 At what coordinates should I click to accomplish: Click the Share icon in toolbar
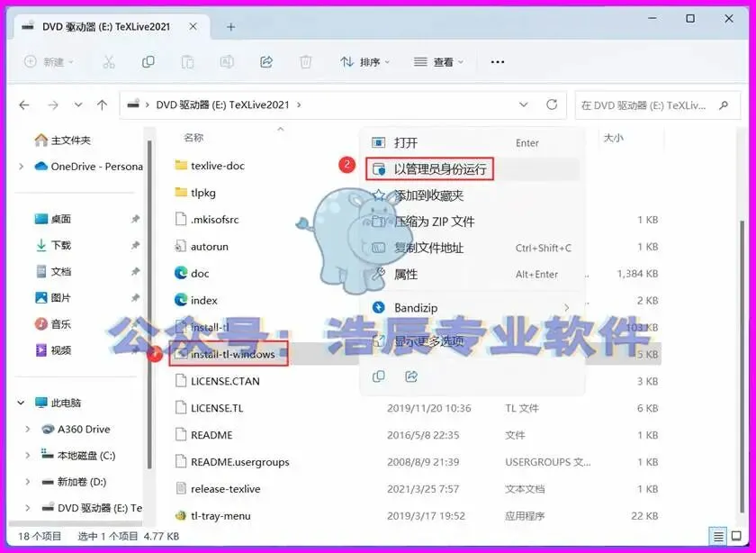click(x=266, y=62)
